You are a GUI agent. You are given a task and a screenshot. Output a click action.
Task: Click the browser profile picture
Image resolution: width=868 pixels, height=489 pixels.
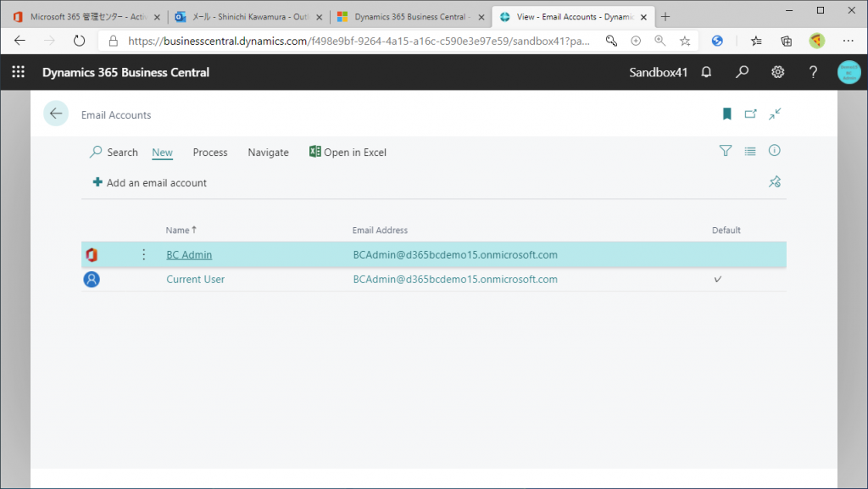click(816, 41)
